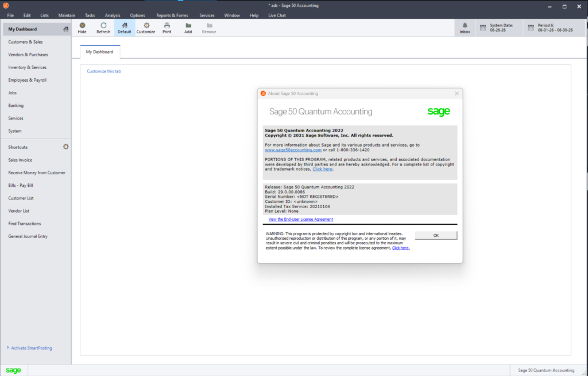Select Jobs in the sidebar
This screenshot has width=588, height=376.
click(13, 93)
